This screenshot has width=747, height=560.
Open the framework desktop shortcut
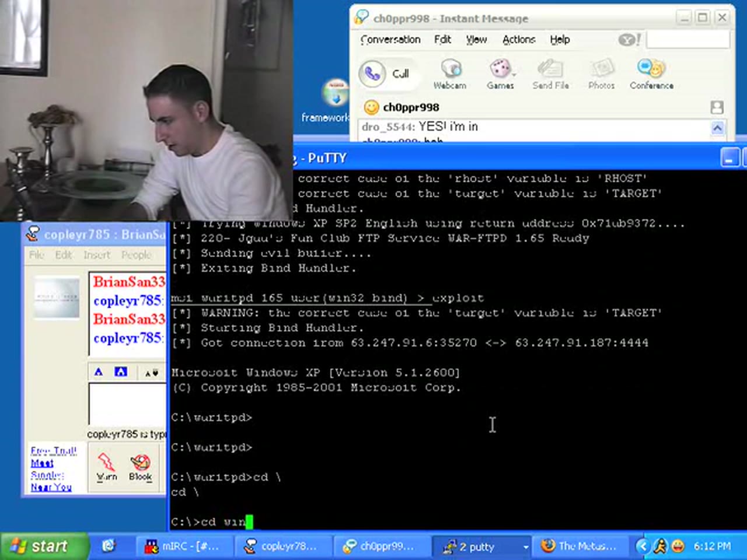point(333,100)
